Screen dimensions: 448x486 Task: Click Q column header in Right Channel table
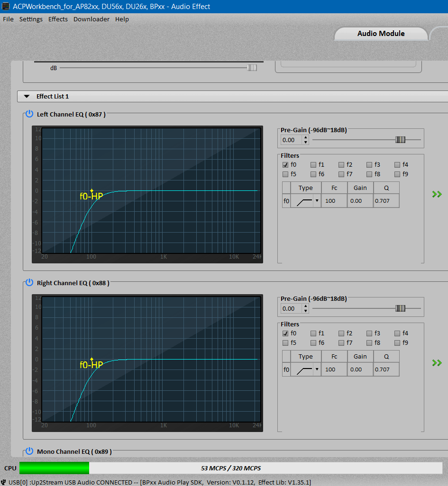pos(386,356)
